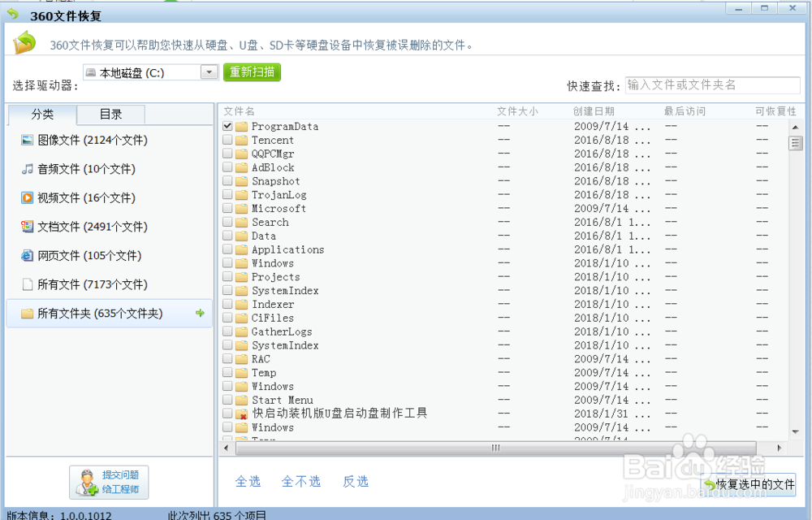Switch to the 分类 tab
The width and height of the screenshot is (812, 520).
click(42, 115)
